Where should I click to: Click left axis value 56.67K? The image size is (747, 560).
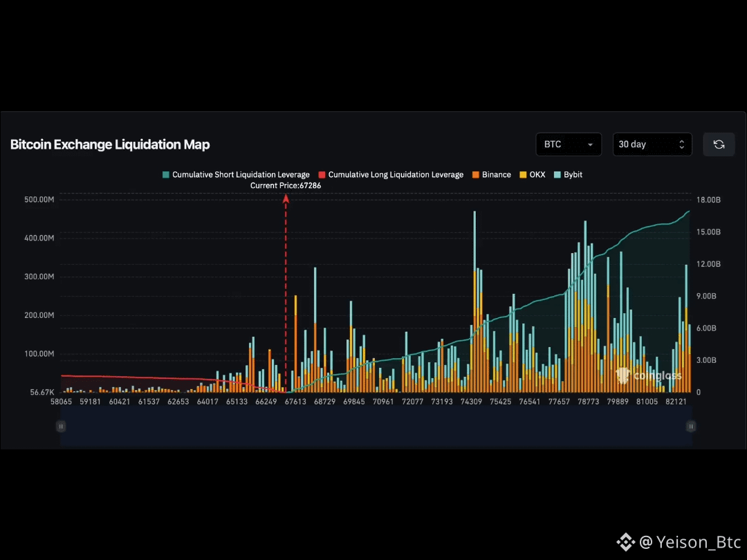tap(42, 393)
